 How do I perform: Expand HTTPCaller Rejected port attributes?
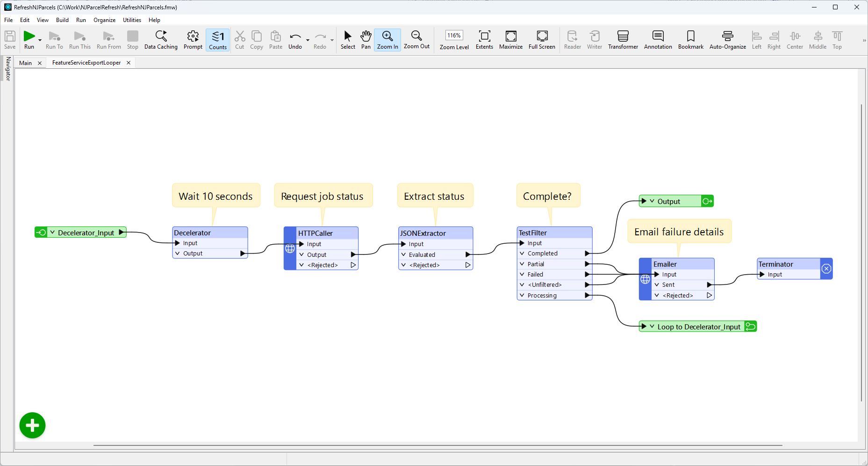pyautogui.click(x=301, y=265)
